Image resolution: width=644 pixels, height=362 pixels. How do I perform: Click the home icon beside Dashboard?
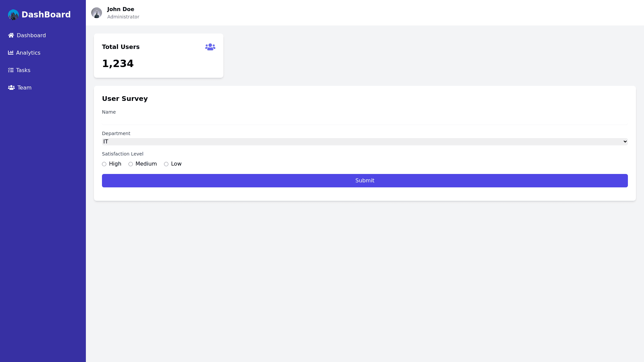pos(11,35)
